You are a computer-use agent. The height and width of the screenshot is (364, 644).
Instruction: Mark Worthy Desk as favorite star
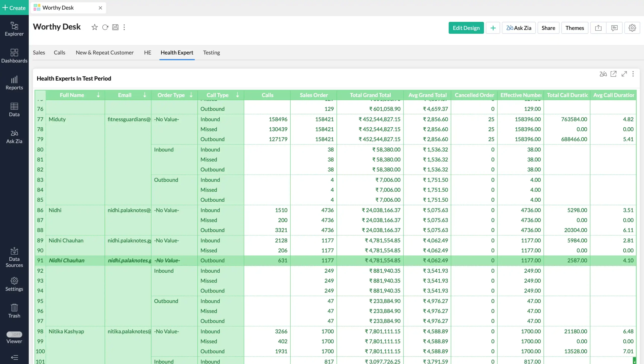click(x=95, y=27)
